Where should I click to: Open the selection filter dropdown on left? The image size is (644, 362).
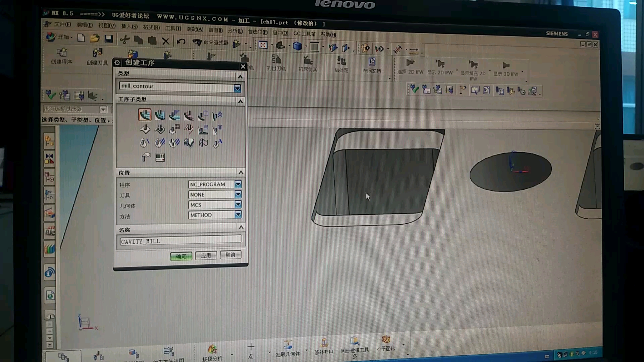(x=103, y=109)
